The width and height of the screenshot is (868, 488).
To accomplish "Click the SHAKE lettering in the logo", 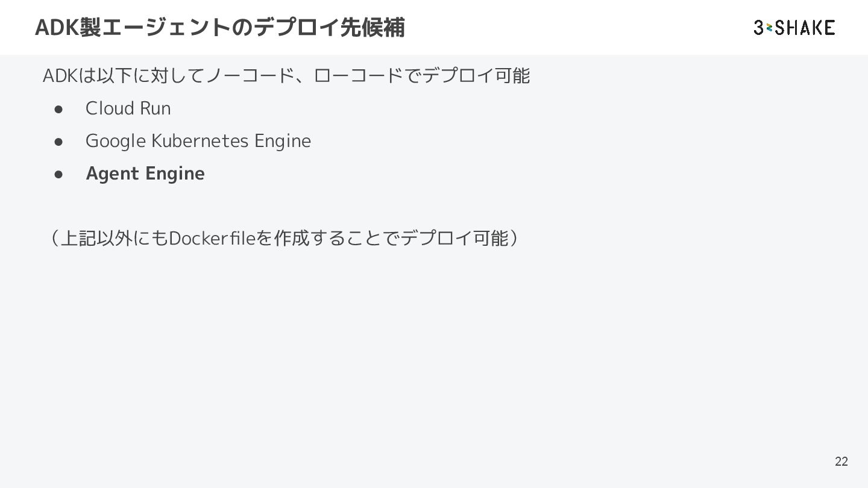I will click(805, 27).
